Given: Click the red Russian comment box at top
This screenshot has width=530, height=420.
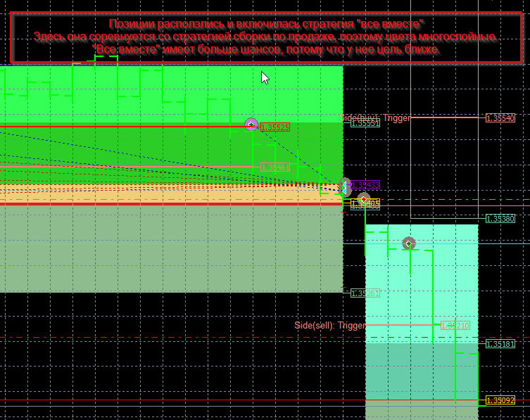Looking at the screenshot, I should coord(265,37).
